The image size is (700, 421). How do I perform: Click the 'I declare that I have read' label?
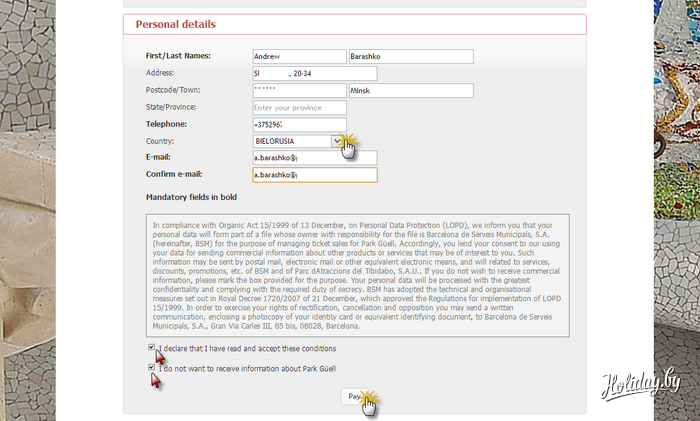tap(246, 349)
